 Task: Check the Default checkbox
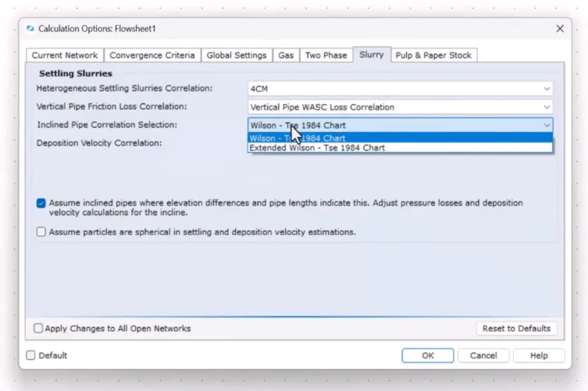(31, 355)
